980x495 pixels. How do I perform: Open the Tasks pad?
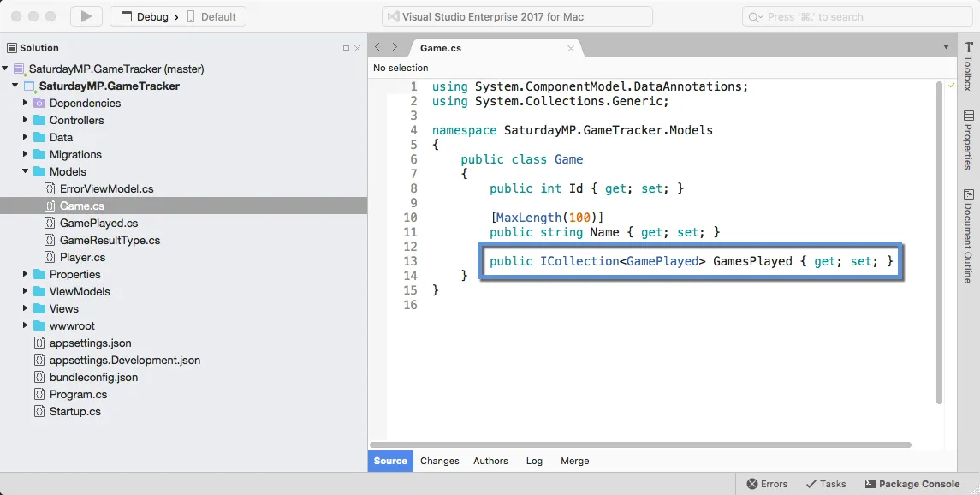[x=826, y=484]
